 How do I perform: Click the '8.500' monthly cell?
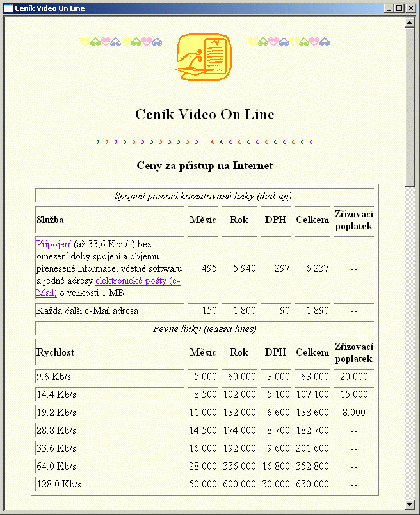203,395
